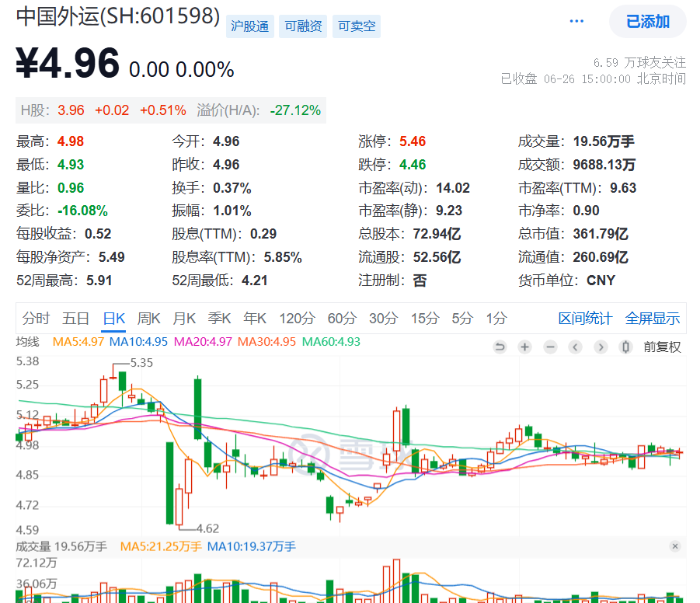Click the 总市值 value 361.79亿
Screen dimensions: 700x603
[x=601, y=234]
